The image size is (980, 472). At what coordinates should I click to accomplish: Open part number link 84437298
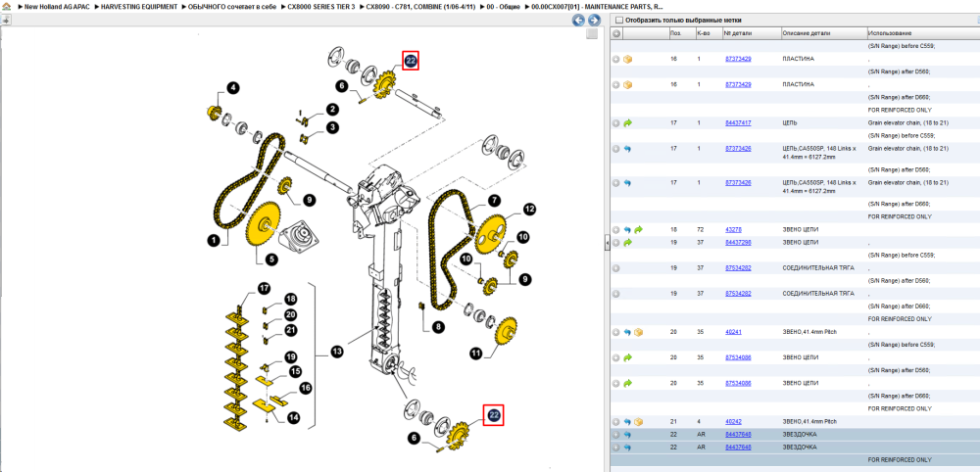pos(738,242)
